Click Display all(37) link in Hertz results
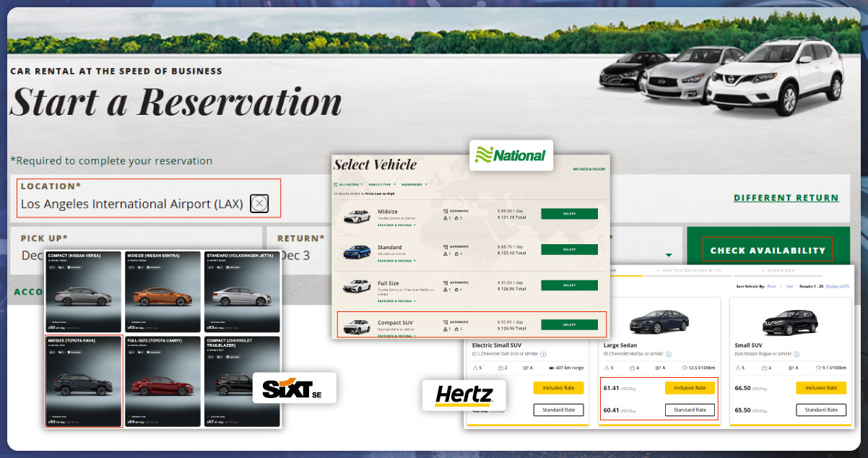 coord(838,287)
